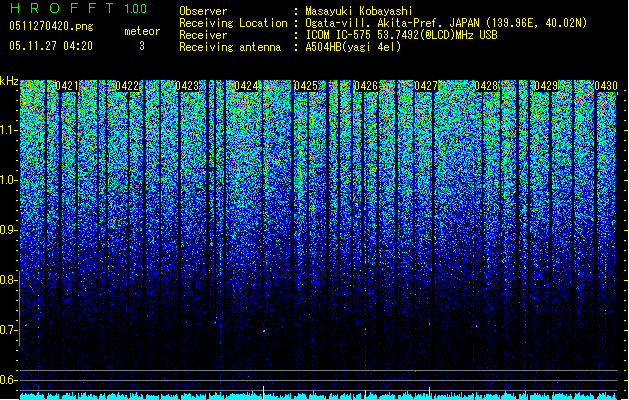Click the 0.6 frequency axis label

click(9, 380)
